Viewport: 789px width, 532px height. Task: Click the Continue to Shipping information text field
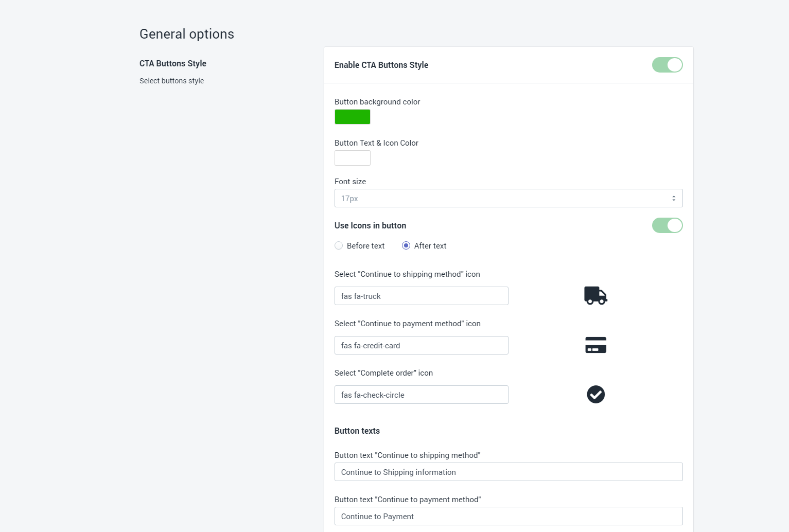(x=508, y=472)
